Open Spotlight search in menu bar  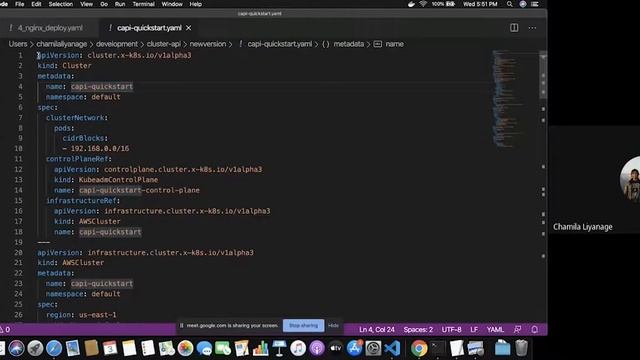pyautogui.click(x=509, y=4)
